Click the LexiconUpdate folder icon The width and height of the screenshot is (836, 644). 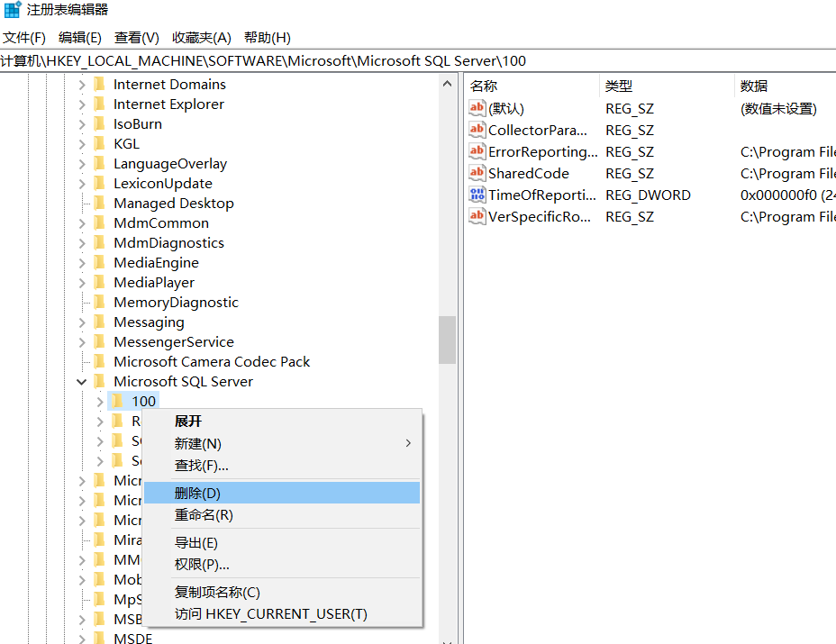pyautogui.click(x=99, y=184)
